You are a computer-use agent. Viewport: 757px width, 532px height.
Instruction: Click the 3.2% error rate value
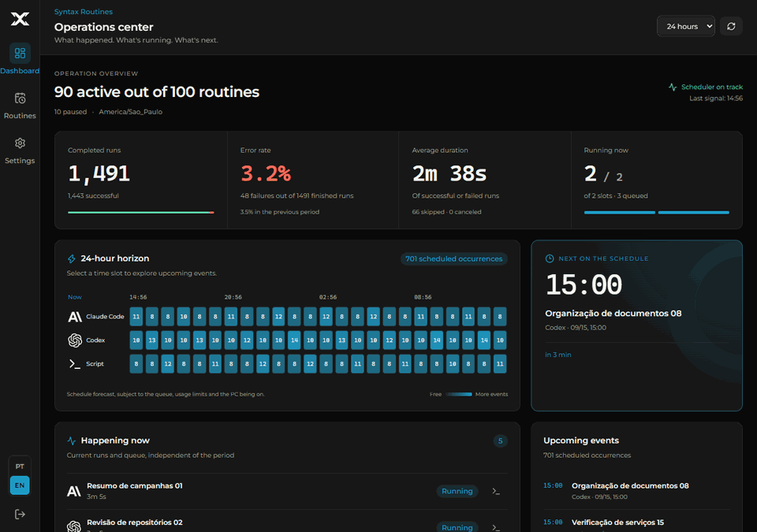click(266, 174)
